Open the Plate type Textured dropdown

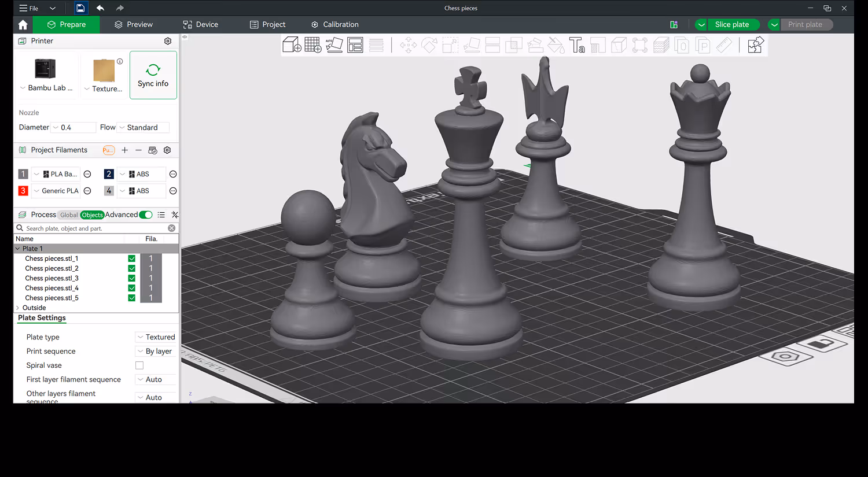coord(156,337)
